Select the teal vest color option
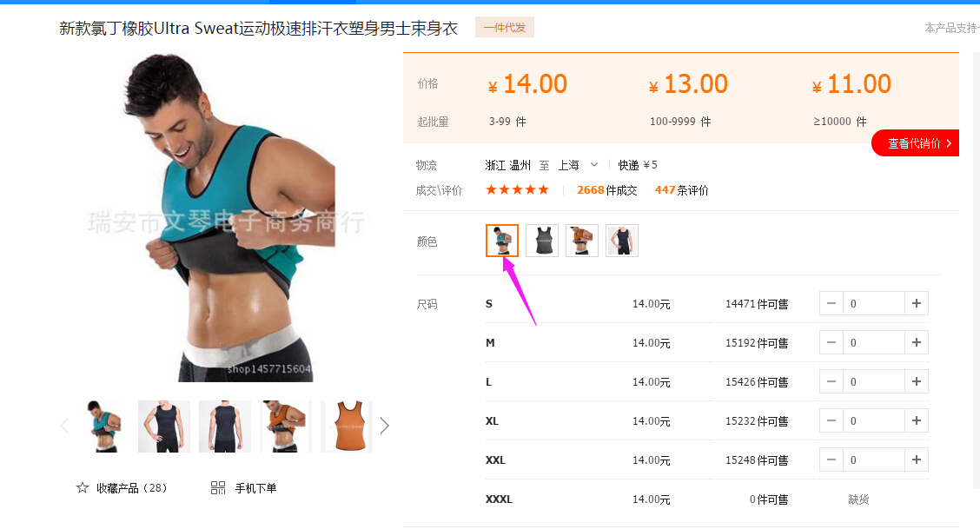Image resolution: width=980 pixels, height=529 pixels. pyautogui.click(x=502, y=241)
